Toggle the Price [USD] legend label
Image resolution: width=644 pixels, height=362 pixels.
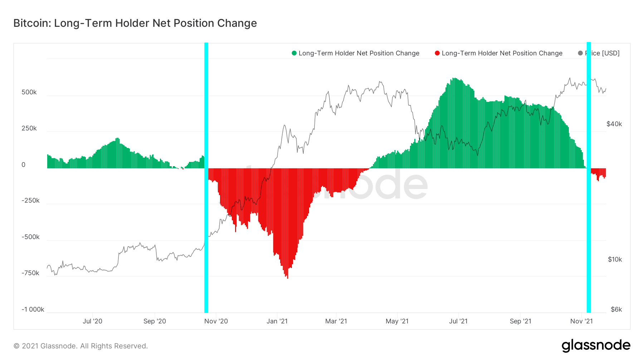602,53
